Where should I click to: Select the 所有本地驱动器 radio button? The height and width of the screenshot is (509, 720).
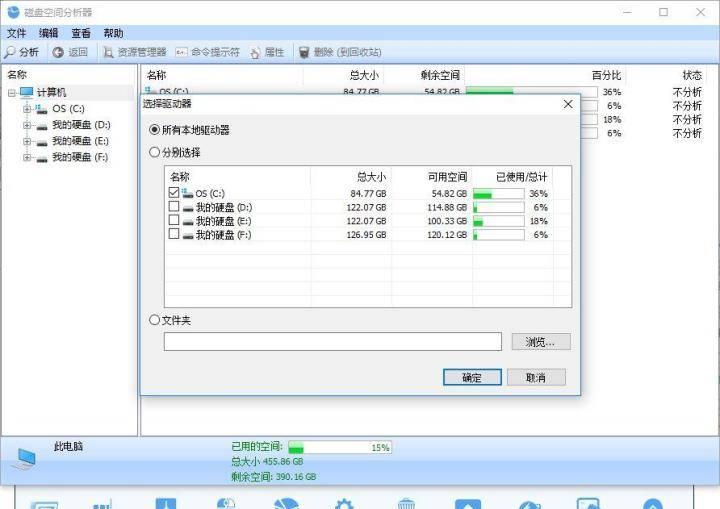click(x=155, y=130)
